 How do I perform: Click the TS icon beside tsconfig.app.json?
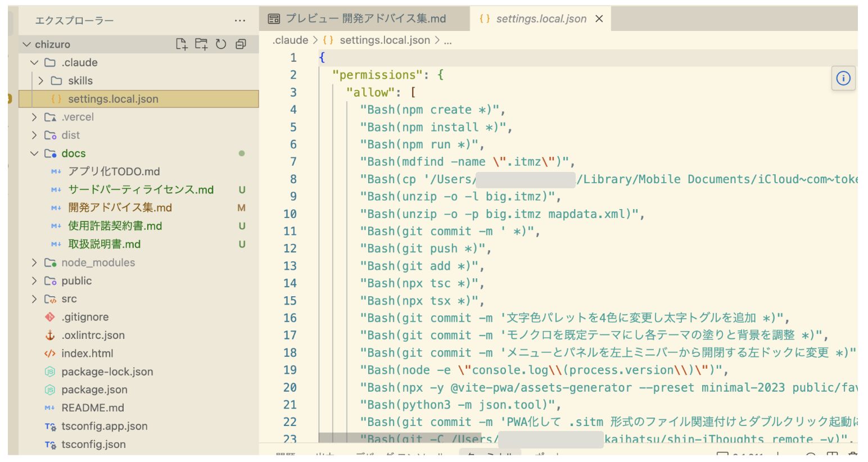(x=50, y=426)
